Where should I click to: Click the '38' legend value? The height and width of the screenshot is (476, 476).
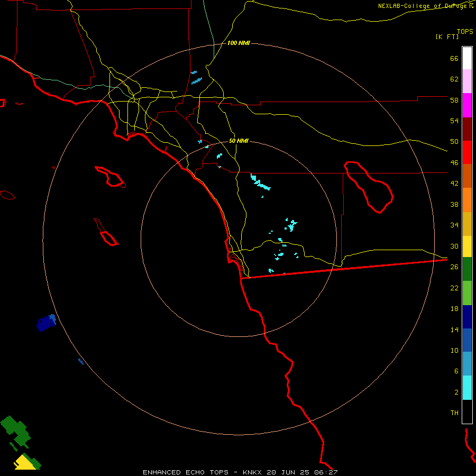pyautogui.click(x=454, y=204)
